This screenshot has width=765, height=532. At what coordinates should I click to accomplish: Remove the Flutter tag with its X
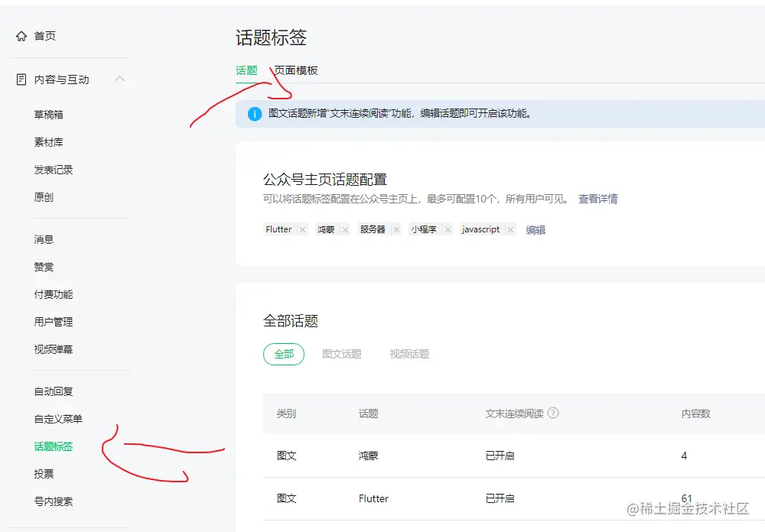pyautogui.click(x=302, y=229)
